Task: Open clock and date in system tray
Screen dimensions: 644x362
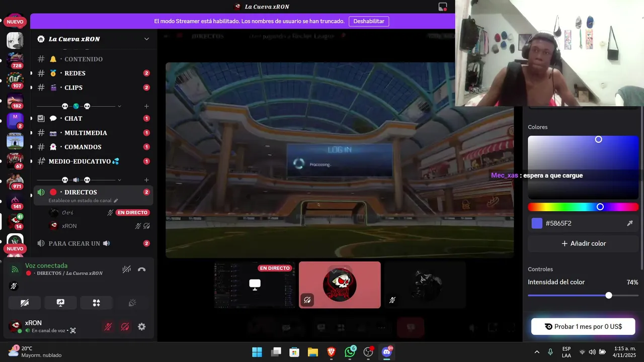Action: coord(625,352)
